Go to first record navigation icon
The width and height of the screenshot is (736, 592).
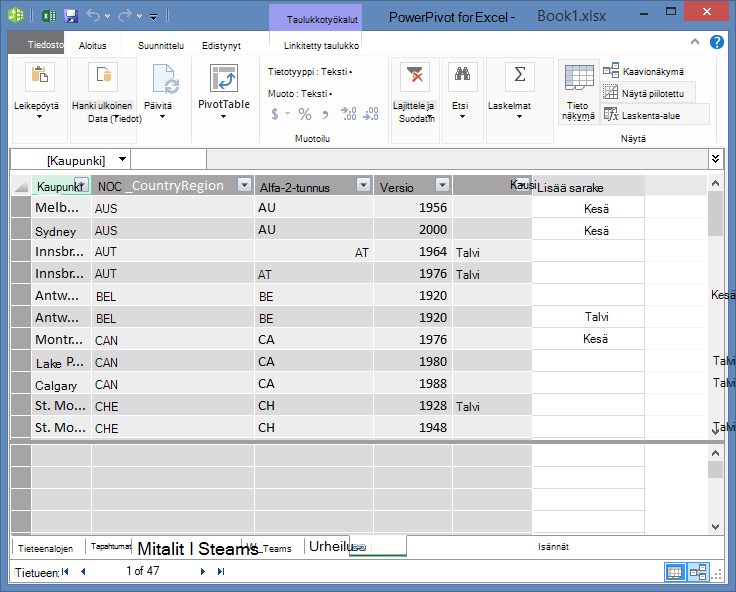coord(65,571)
